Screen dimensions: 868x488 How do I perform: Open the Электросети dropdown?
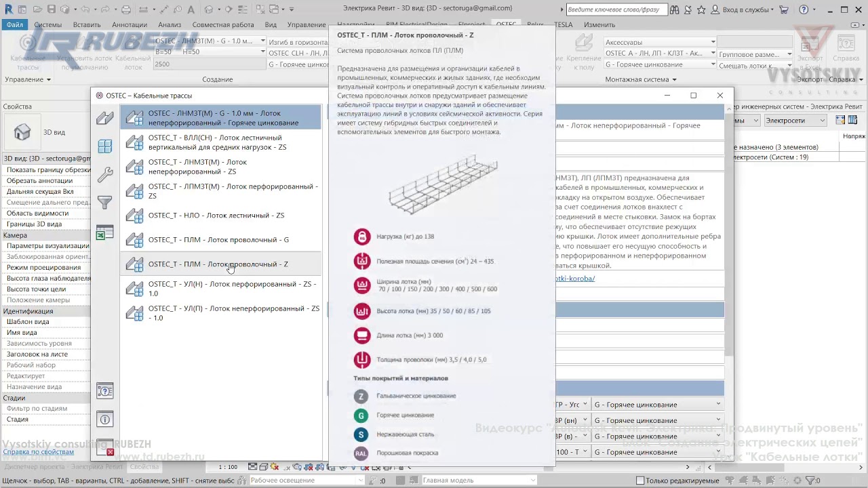(x=795, y=120)
